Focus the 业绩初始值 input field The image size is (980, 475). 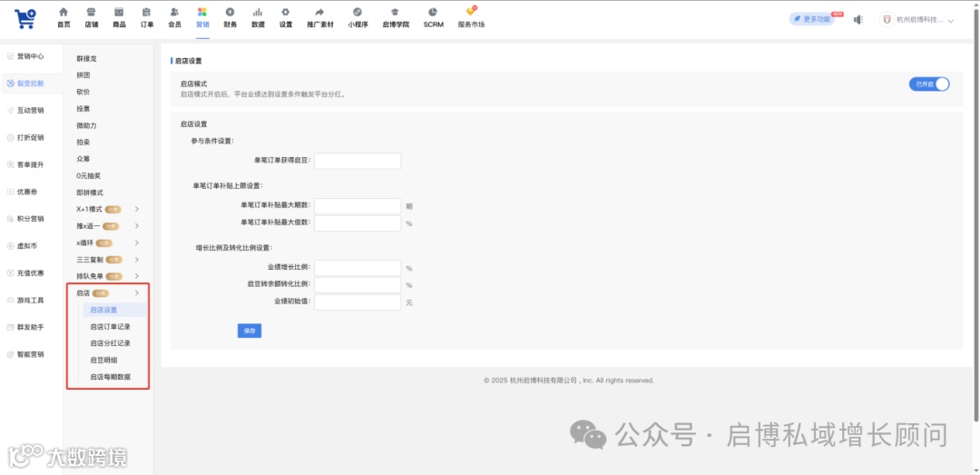358,302
